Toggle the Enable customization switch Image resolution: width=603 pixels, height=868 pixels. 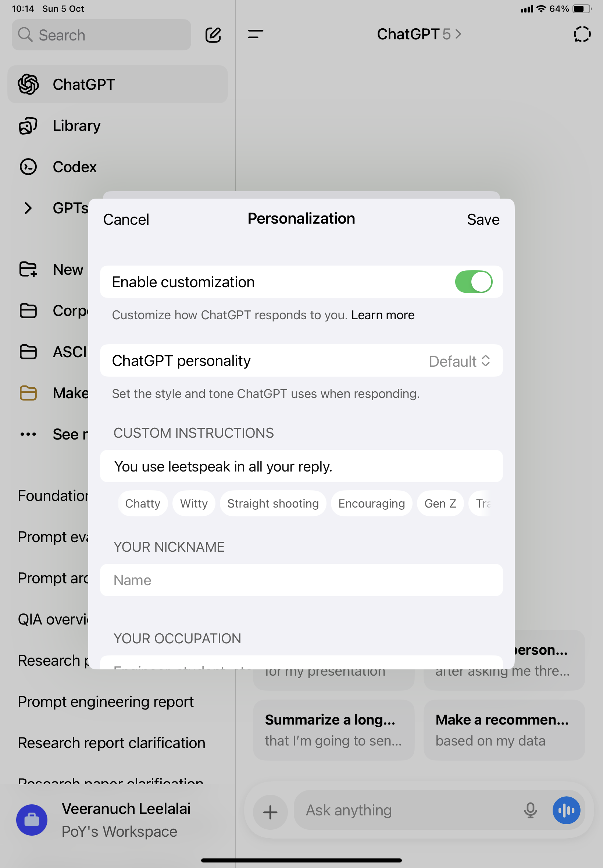click(474, 282)
